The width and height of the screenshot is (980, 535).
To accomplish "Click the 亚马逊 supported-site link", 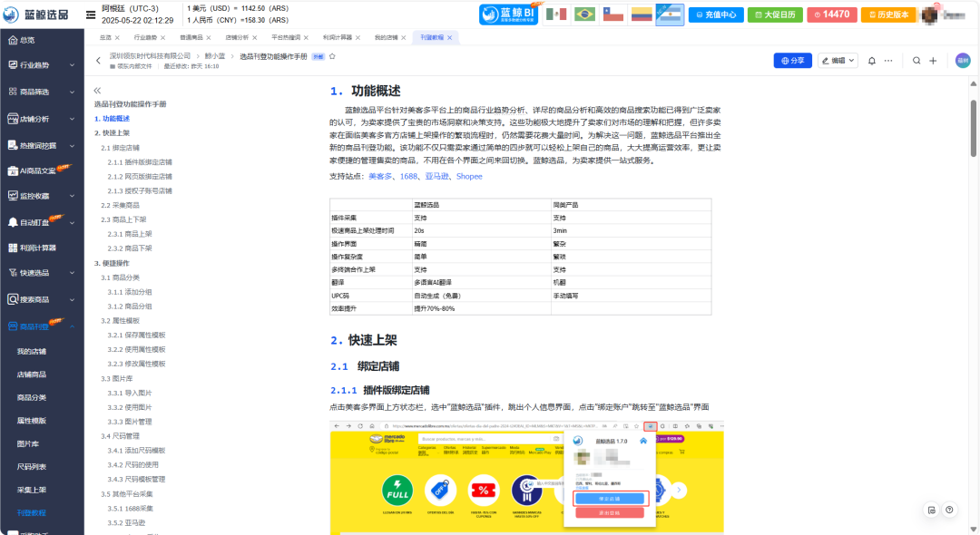I will [x=436, y=177].
